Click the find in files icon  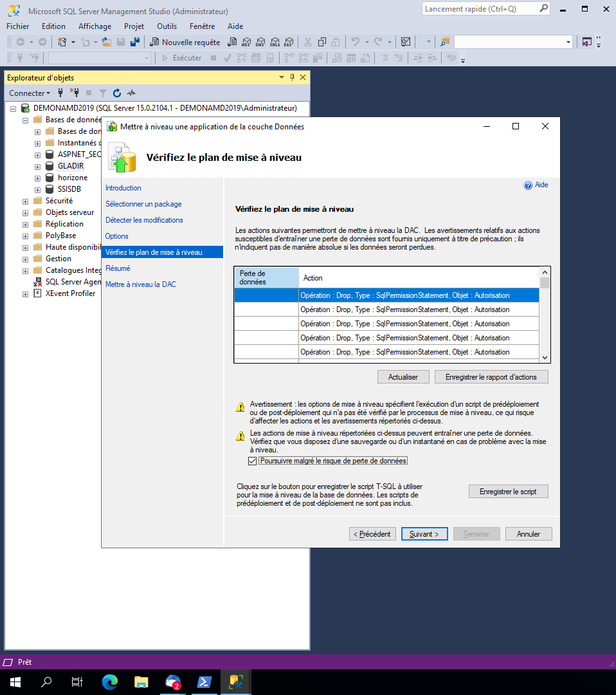(x=445, y=42)
